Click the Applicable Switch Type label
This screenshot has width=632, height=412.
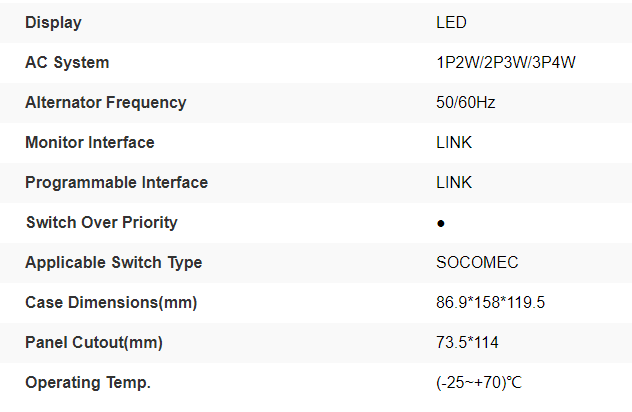tap(113, 262)
